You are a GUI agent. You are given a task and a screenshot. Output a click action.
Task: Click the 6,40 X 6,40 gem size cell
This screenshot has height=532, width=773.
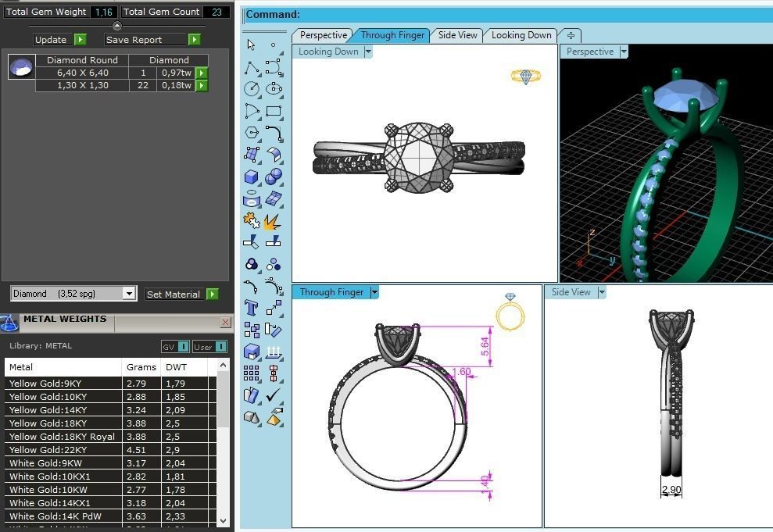pyautogui.click(x=82, y=73)
